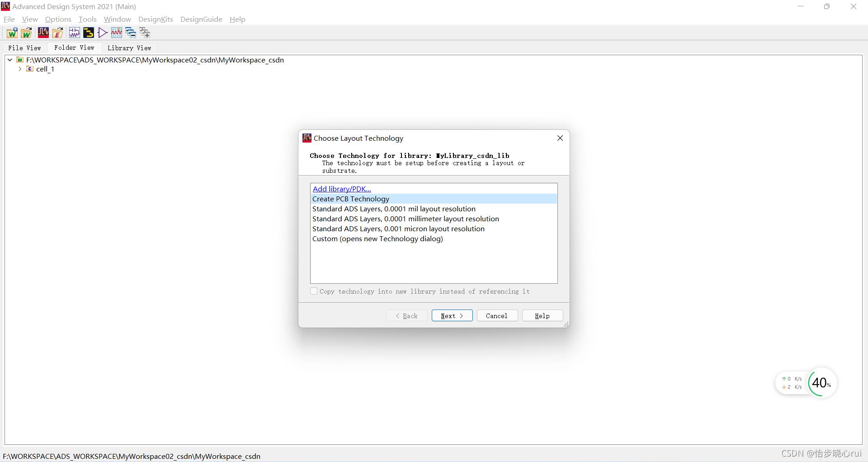Close the Choose Layout Technology dialog

[x=560, y=138]
